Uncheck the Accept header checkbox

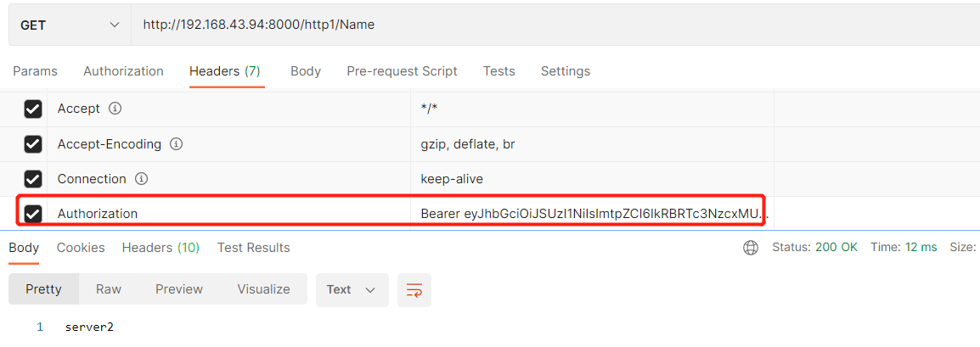[33, 109]
